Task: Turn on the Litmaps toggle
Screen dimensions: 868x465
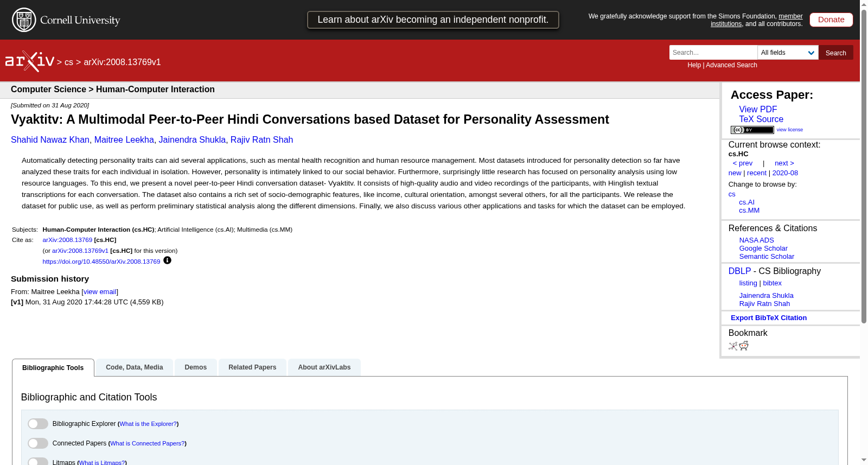Action: tap(38, 462)
